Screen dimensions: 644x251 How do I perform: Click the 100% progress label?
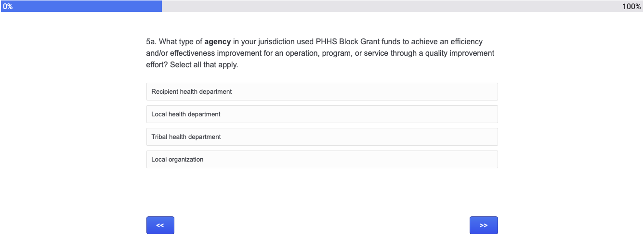click(x=631, y=6)
